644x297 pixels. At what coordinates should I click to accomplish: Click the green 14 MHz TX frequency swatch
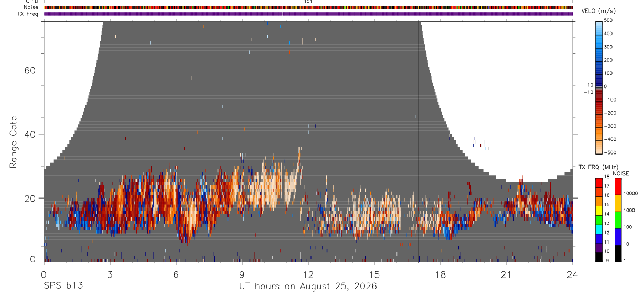[599, 220]
